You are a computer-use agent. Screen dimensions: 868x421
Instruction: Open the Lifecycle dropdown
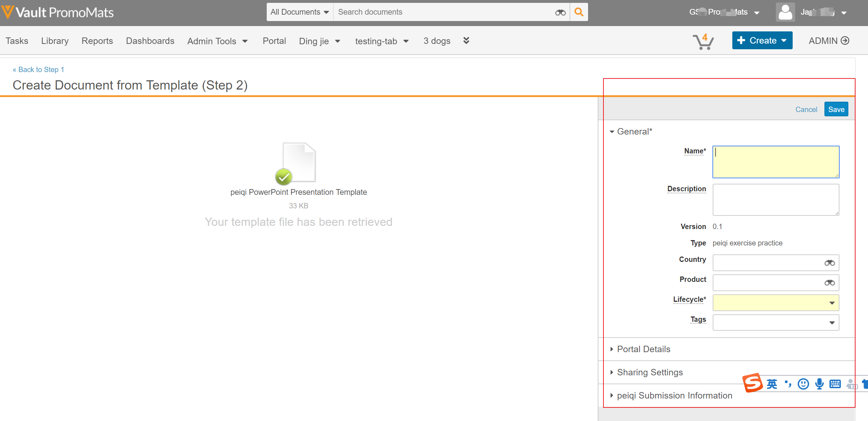[776, 303]
